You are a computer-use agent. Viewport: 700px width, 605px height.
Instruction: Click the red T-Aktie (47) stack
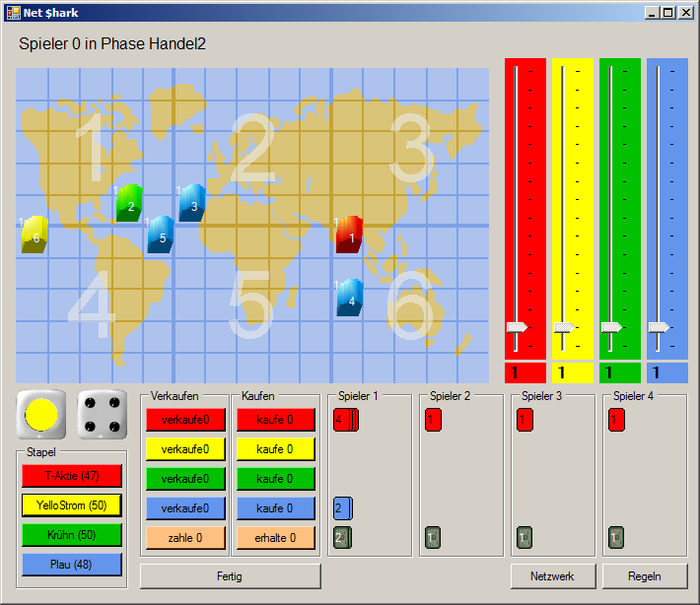(x=72, y=476)
